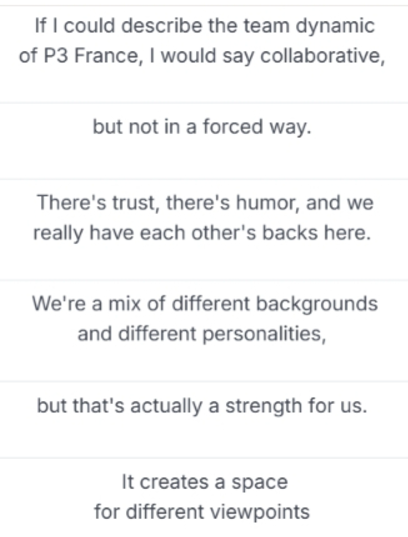Image resolution: width=408 pixels, height=537 pixels.
Task: Click the line 'If I could describe the team dynamic'
Action: (x=205, y=26)
